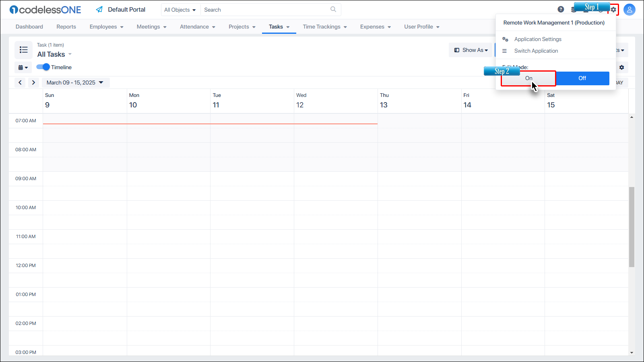Select Application Settings

(x=538, y=39)
